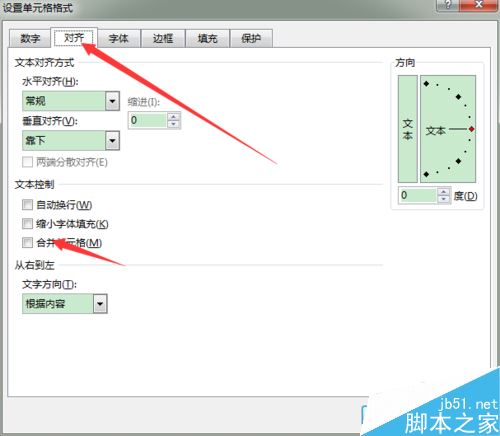Increase 缩进 with the up spinner
Viewport: 500px width, 436px height.
173,116
